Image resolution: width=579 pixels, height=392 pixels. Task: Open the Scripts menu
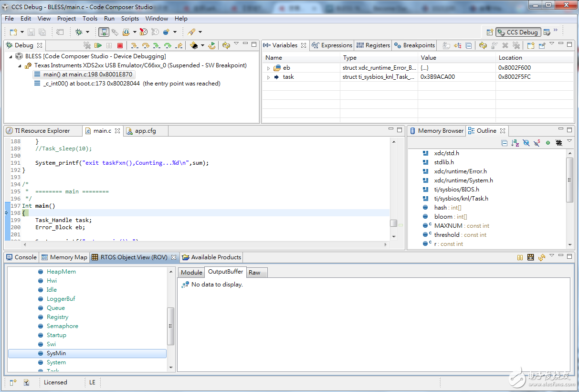click(x=130, y=19)
